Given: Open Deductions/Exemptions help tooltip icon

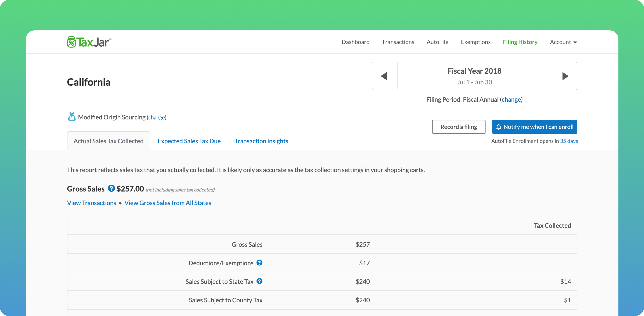Looking at the screenshot, I should tap(259, 263).
